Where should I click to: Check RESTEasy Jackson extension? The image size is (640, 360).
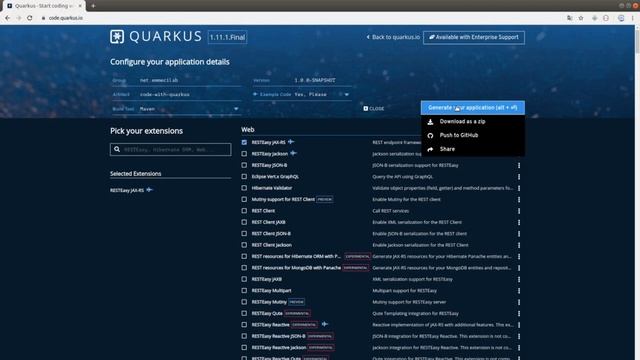(x=244, y=154)
